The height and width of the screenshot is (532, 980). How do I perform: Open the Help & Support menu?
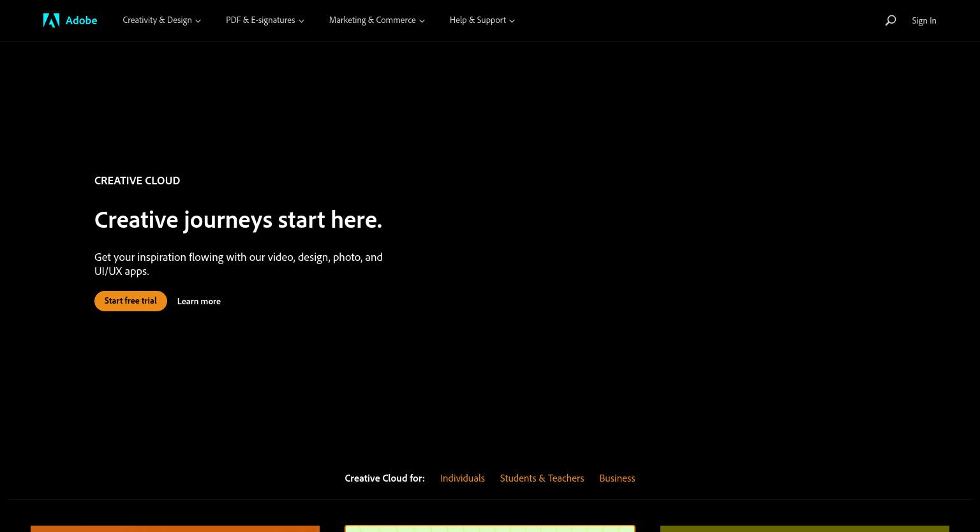tap(482, 20)
